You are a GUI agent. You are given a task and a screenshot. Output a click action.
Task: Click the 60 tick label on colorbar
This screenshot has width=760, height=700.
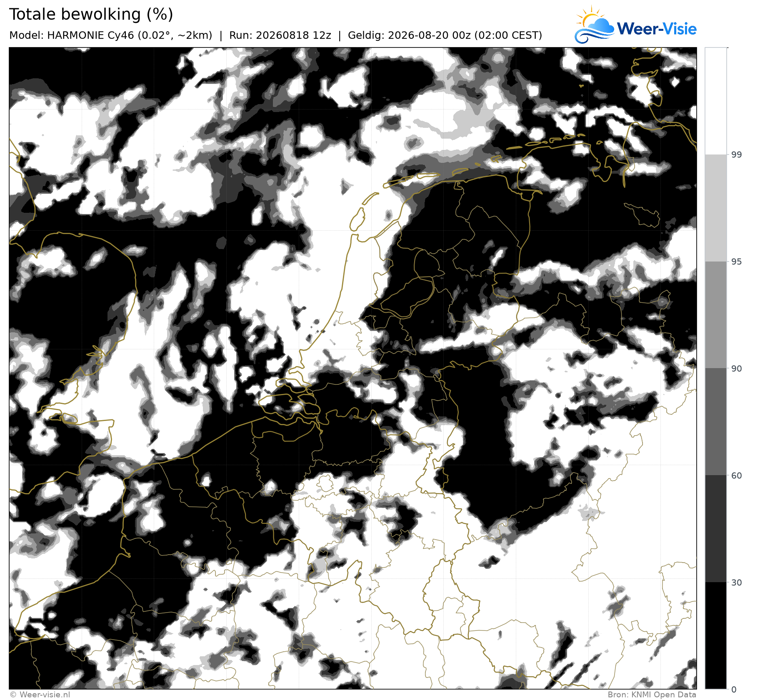click(x=737, y=476)
